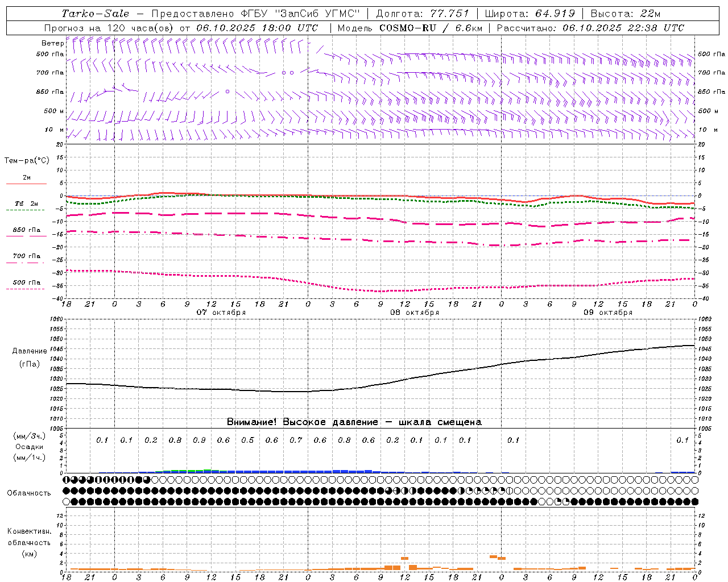Click the 'Тем-ра(°C)' temperature panel label
The width and height of the screenshot is (728, 582).
(x=27, y=161)
